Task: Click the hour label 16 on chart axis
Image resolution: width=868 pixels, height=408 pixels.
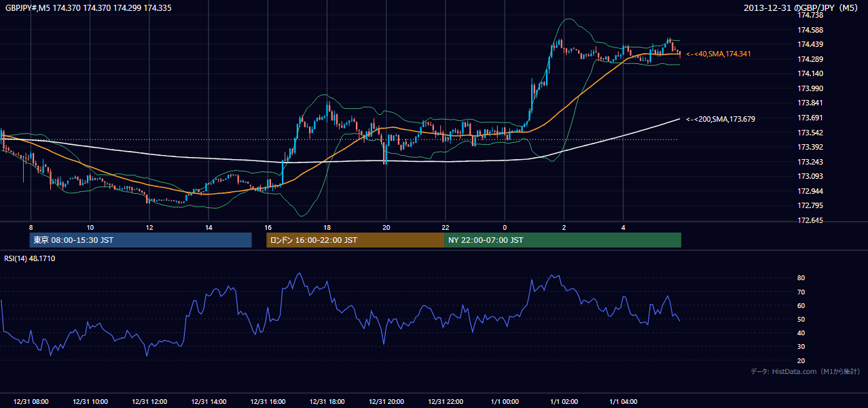Action: click(268, 227)
